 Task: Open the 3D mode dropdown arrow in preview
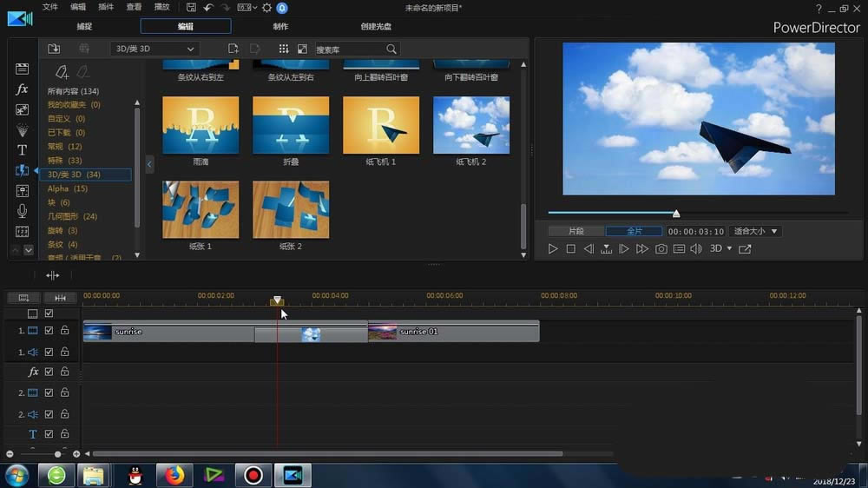728,249
